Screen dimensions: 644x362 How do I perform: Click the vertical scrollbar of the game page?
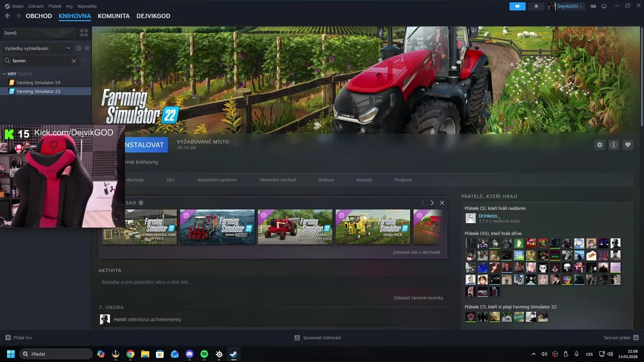pos(641,75)
